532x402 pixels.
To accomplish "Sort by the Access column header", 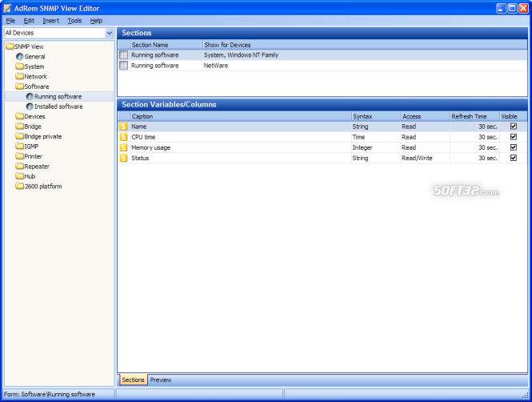I will click(x=425, y=116).
